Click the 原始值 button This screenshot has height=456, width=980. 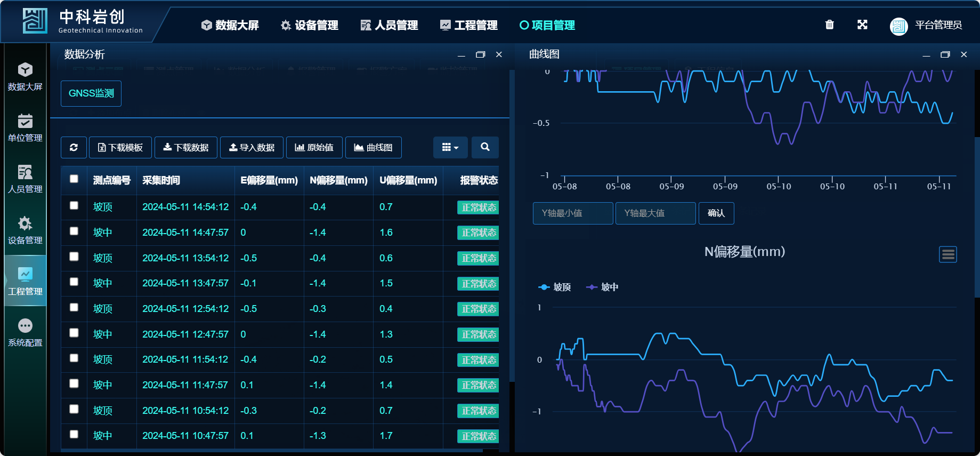pyautogui.click(x=314, y=148)
